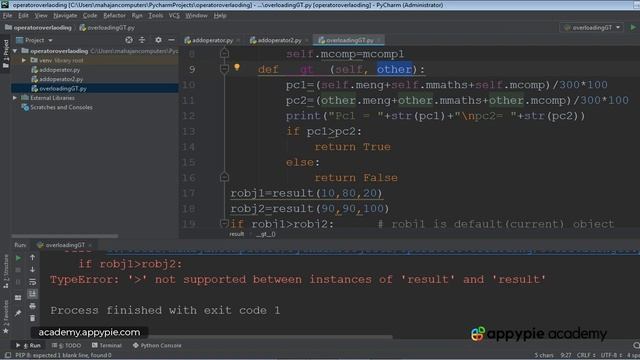640x360 pixels.
Task: Click the collapse all icon in the Project panel
Action: point(142,40)
